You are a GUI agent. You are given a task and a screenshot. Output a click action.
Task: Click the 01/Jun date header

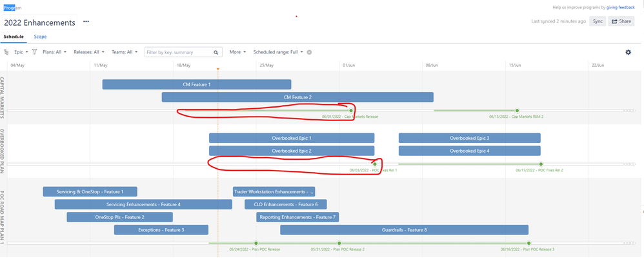click(x=349, y=65)
